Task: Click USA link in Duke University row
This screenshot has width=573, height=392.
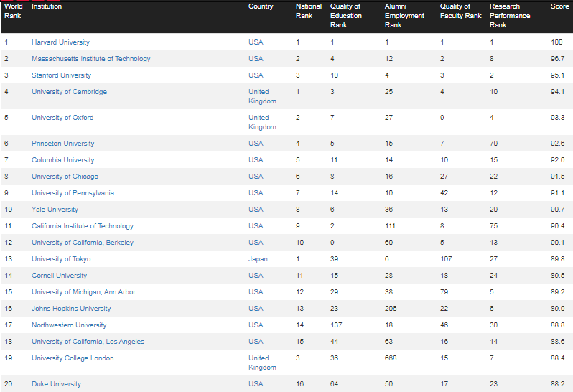Action: pos(256,383)
